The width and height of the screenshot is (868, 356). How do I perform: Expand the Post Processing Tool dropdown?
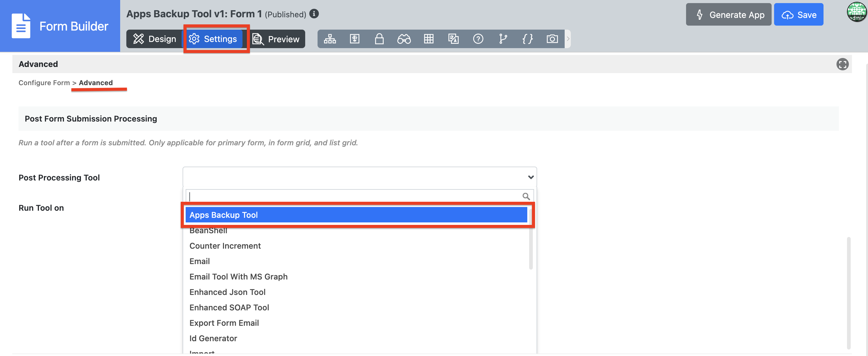[x=359, y=177]
